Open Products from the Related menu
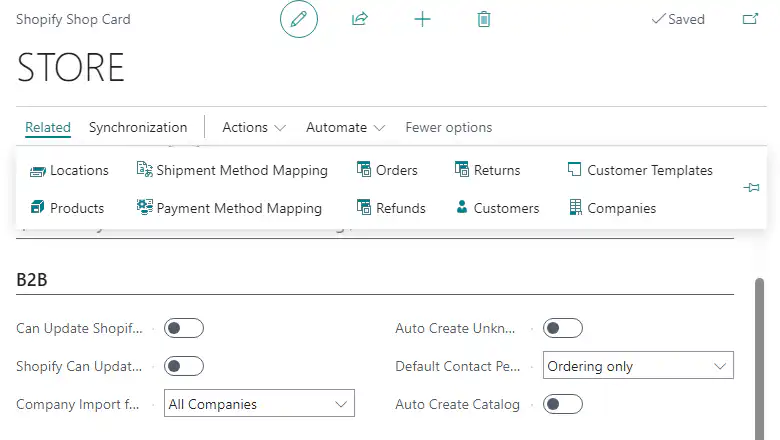 point(67,208)
